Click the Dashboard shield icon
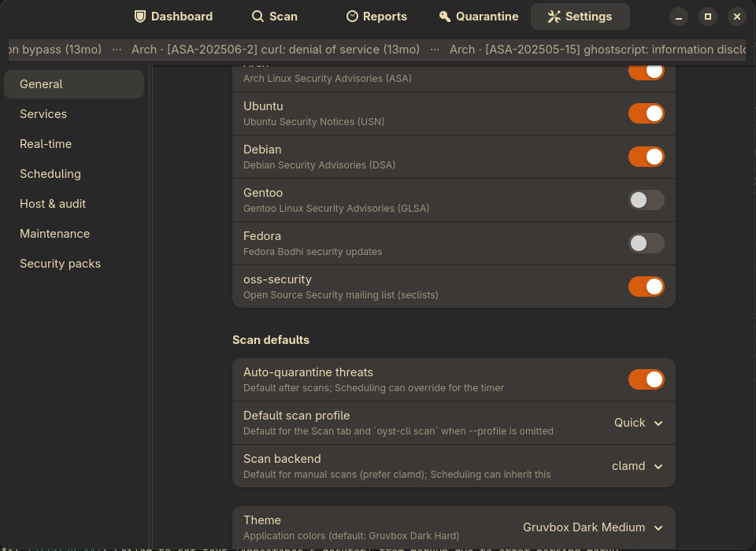The width and height of the screenshot is (756, 551). coord(140,17)
